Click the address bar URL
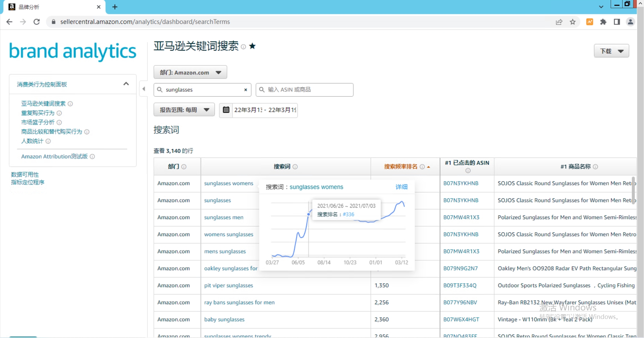The height and width of the screenshot is (338, 644). coord(145,22)
